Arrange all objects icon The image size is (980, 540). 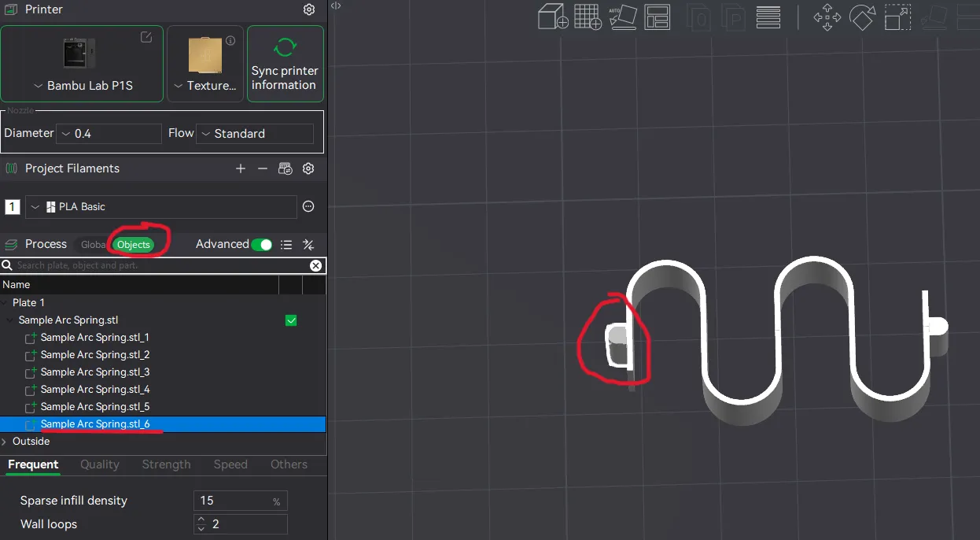click(x=656, y=17)
